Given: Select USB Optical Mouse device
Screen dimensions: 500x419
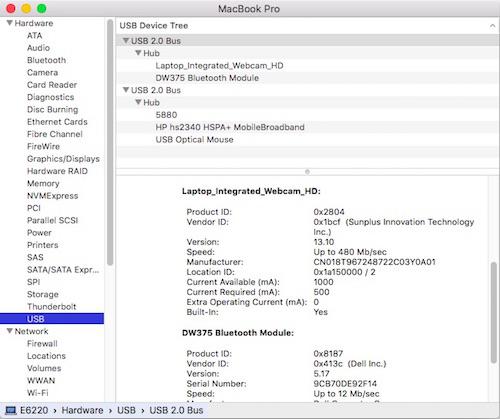Looking at the screenshot, I should tap(194, 139).
